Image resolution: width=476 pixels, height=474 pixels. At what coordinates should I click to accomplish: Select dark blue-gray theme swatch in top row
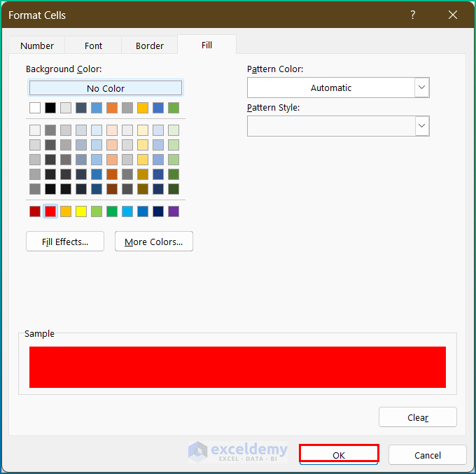(81, 108)
